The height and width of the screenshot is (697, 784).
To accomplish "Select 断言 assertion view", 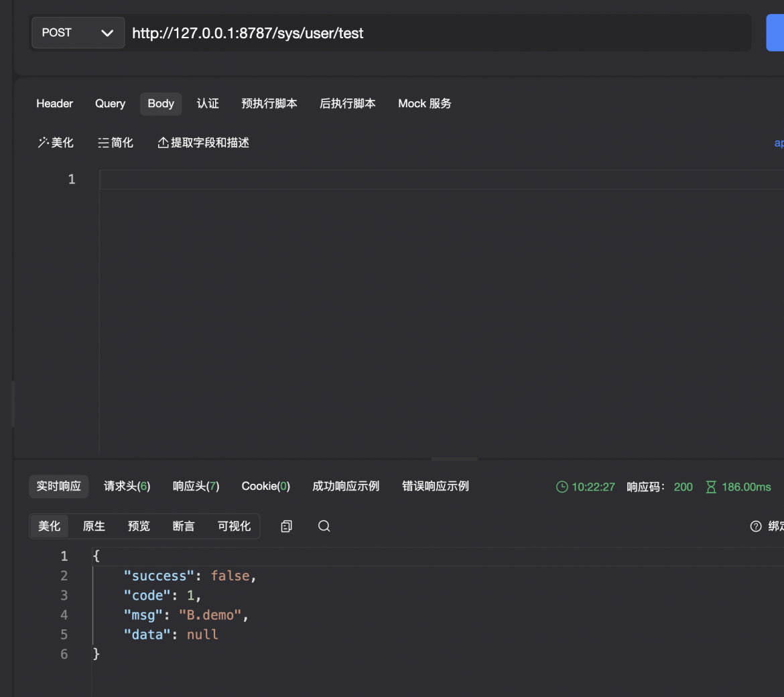I will coord(184,527).
